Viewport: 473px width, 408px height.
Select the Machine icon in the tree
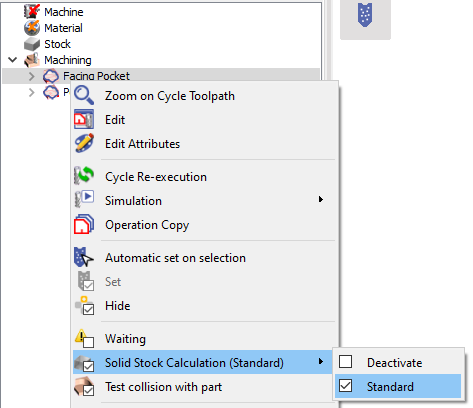32,11
